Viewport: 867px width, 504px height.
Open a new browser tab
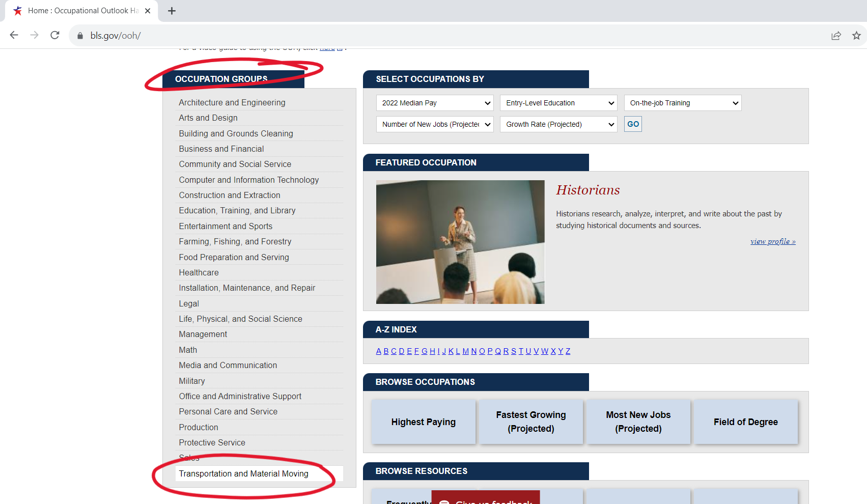172,11
